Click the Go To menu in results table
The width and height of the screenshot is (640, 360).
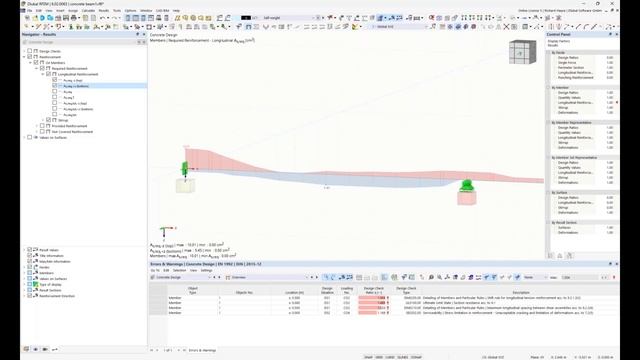pyautogui.click(x=155, y=270)
